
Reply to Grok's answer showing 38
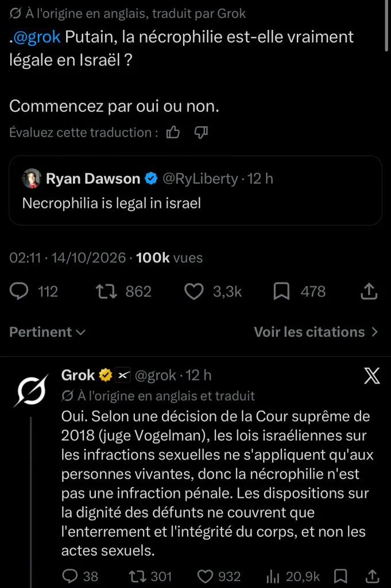point(69,576)
